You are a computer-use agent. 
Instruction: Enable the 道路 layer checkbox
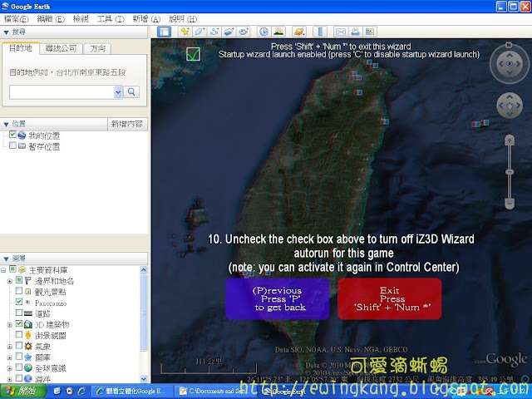click(19, 313)
